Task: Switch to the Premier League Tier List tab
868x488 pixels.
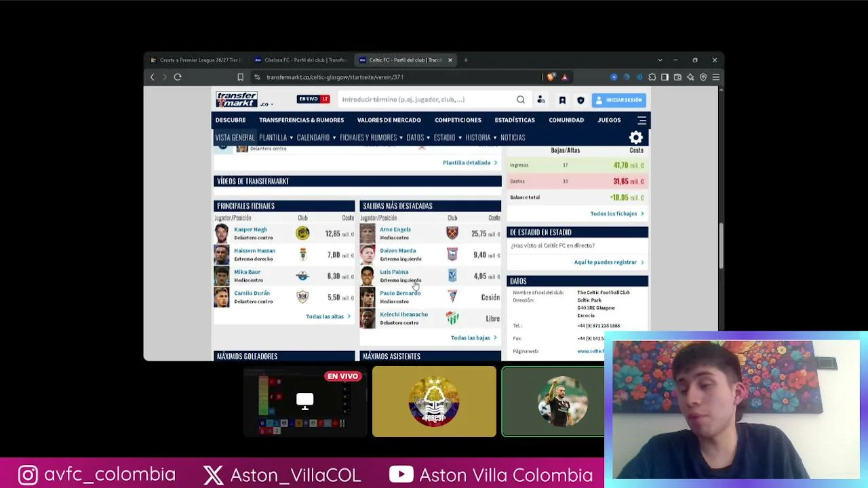Action: click(x=197, y=60)
